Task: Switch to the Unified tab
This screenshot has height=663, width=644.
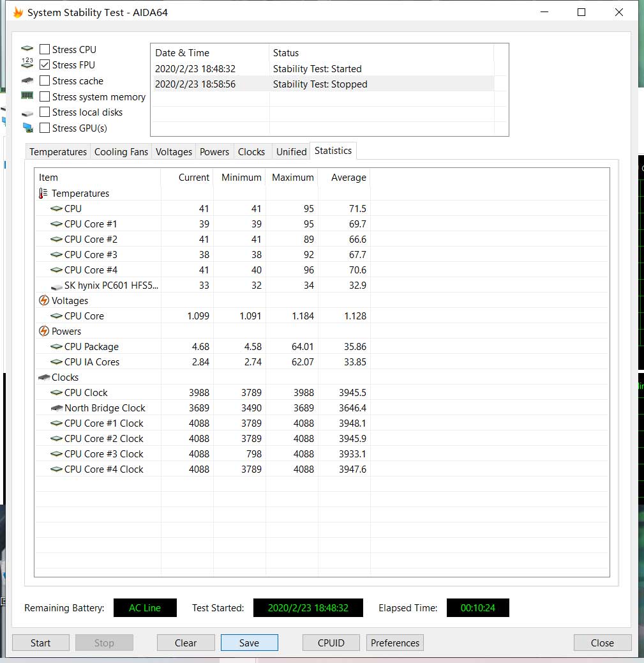Action: [x=291, y=152]
